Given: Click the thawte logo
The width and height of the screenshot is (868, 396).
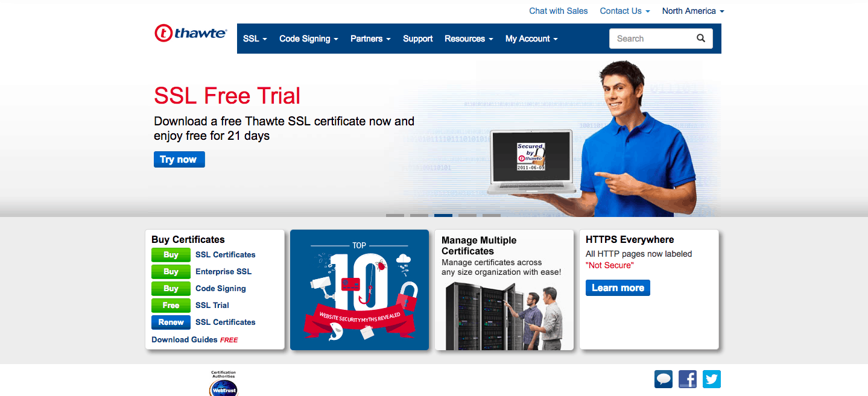Looking at the screenshot, I should (190, 33).
